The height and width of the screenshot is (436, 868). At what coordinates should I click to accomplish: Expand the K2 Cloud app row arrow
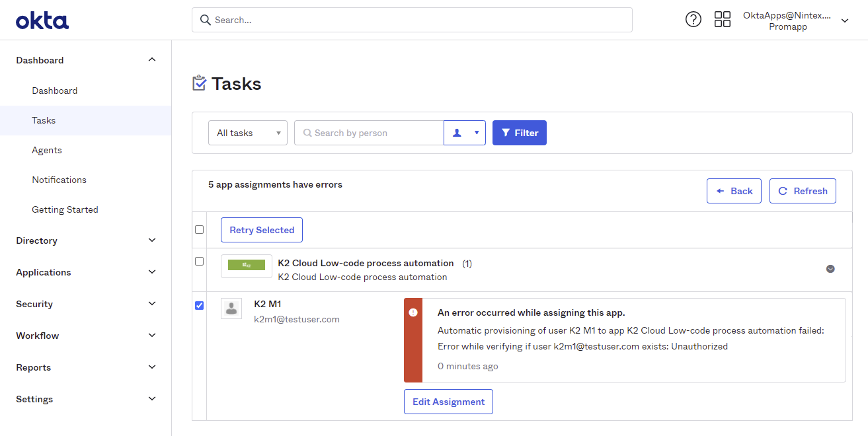pyautogui.click(x=830, y=269)
